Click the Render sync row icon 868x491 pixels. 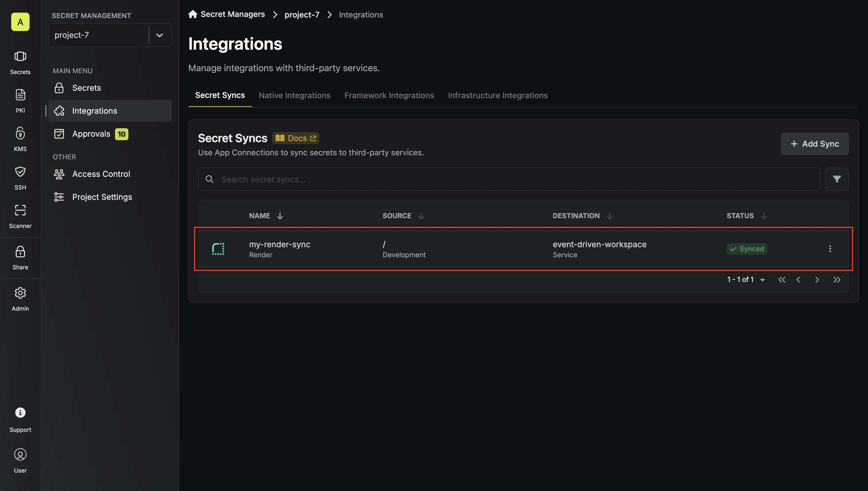[218, 249]
